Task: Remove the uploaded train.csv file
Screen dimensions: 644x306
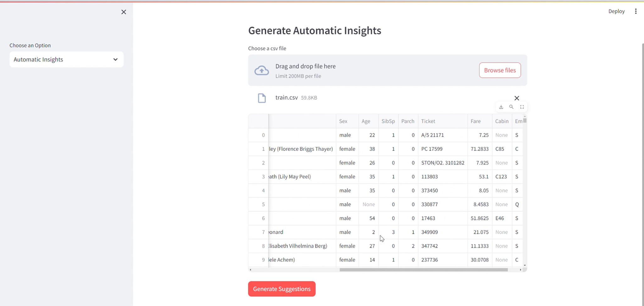Action: coord(517,98)
